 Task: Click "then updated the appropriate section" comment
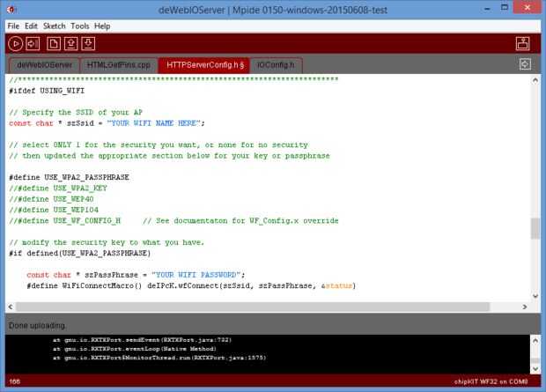pyautogui.click(x=169, y=156)
